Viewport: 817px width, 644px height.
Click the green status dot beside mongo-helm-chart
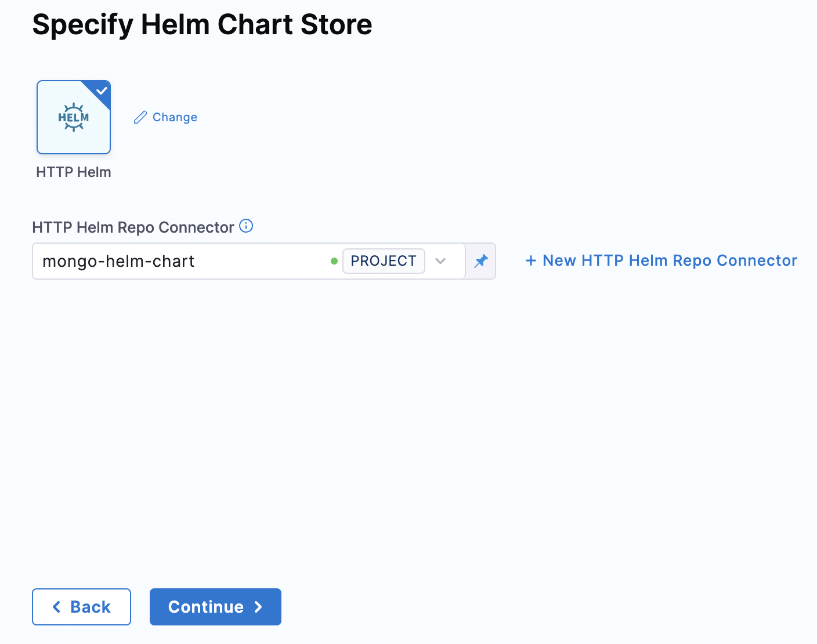pos(334,261)
